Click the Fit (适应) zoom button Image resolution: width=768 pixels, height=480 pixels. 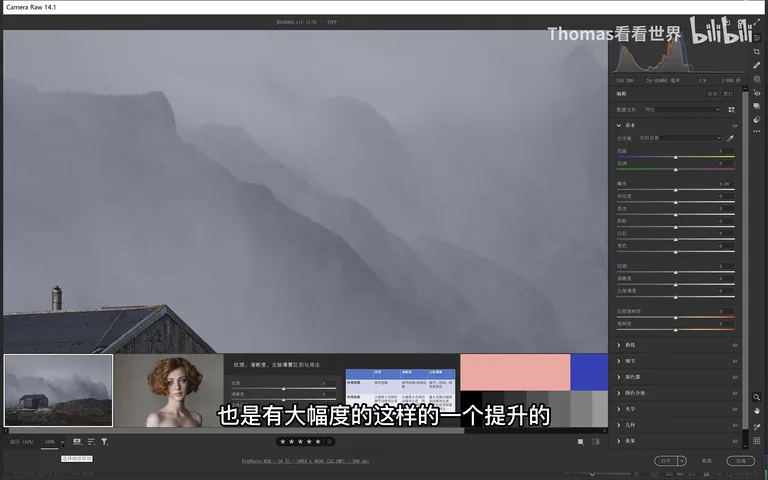(x=22, y=442)
